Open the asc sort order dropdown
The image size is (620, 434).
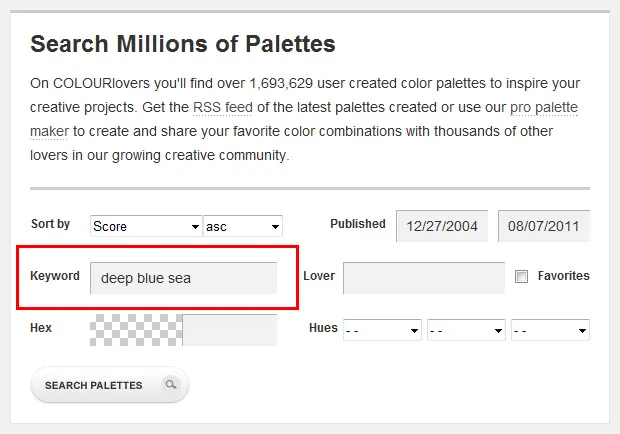click(x=243, y=226)
